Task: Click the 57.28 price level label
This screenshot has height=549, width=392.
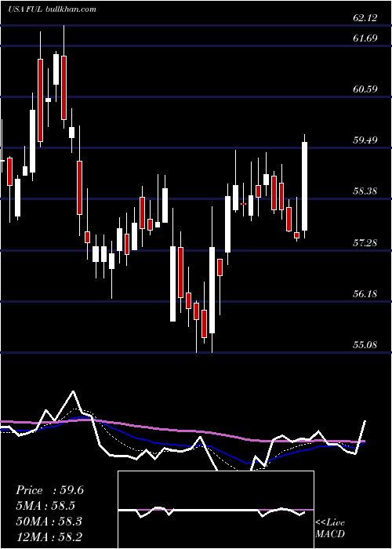Action: click(365, 242)
